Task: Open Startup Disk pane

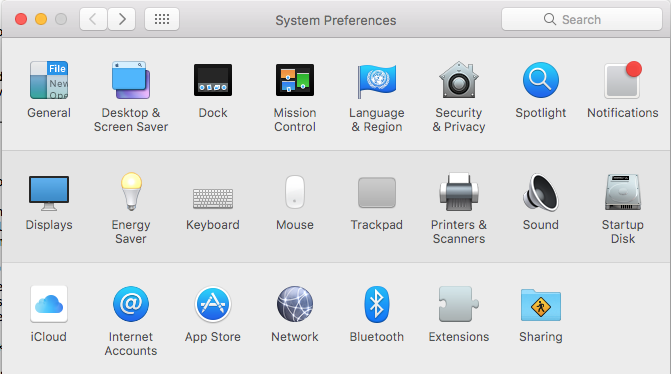Action: click(x=623, y=192)
